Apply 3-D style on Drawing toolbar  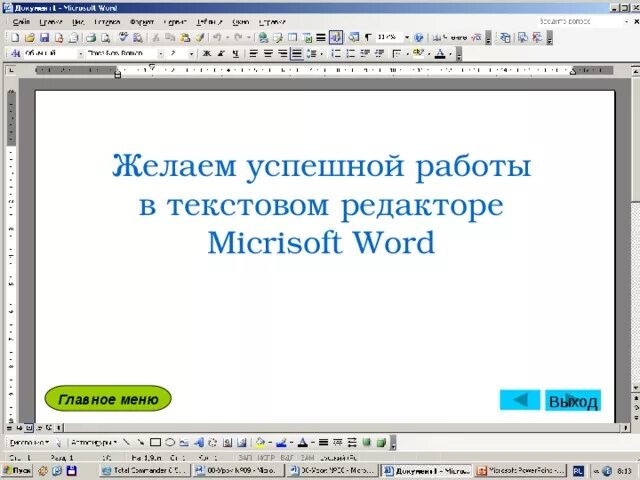381,442
